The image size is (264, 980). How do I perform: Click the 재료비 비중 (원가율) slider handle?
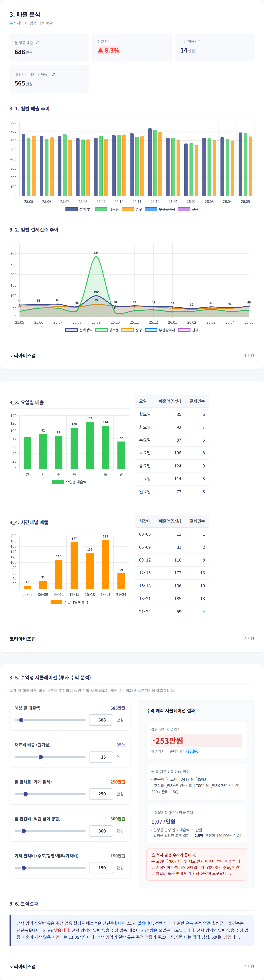click(x=41, y=757)
